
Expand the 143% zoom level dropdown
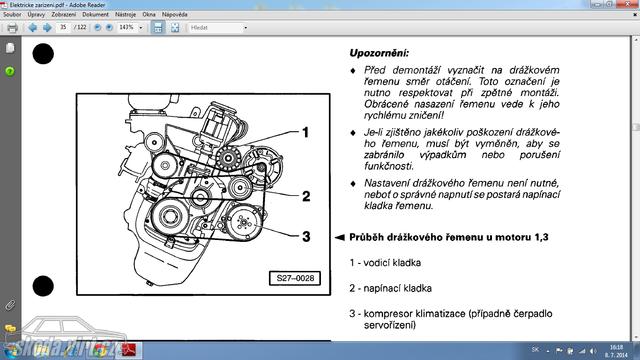coord(141,28)
